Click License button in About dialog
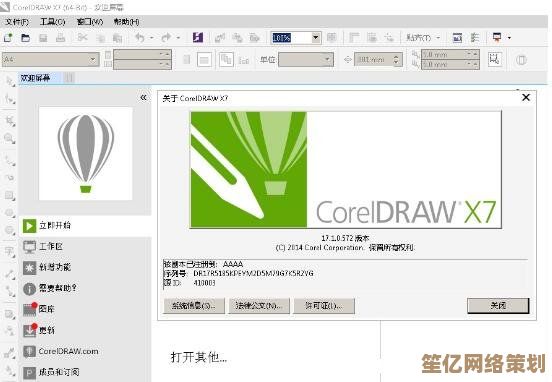 point(324,306)
